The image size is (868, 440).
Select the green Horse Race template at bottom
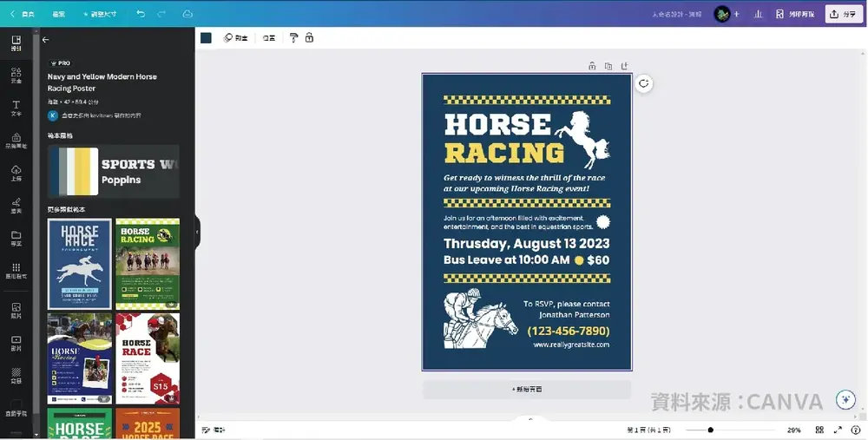coord(80,424)
